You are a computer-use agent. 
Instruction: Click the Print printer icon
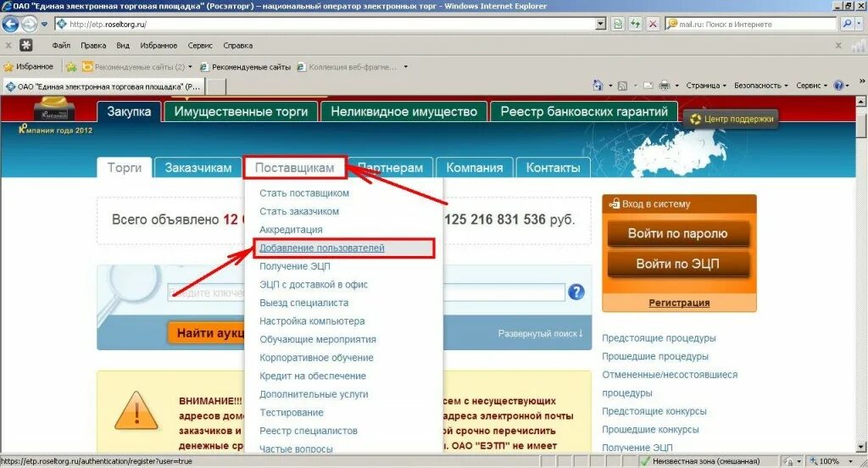pos(665,86)
